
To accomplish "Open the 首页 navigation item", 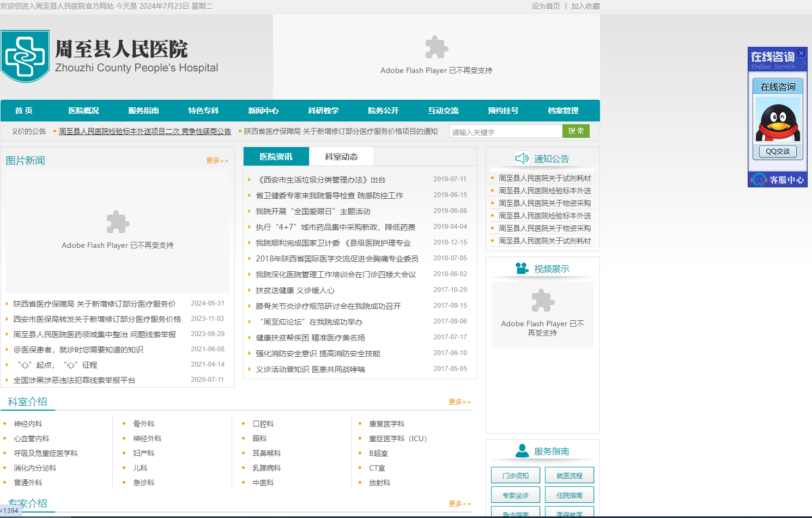I will pos(24,111).
